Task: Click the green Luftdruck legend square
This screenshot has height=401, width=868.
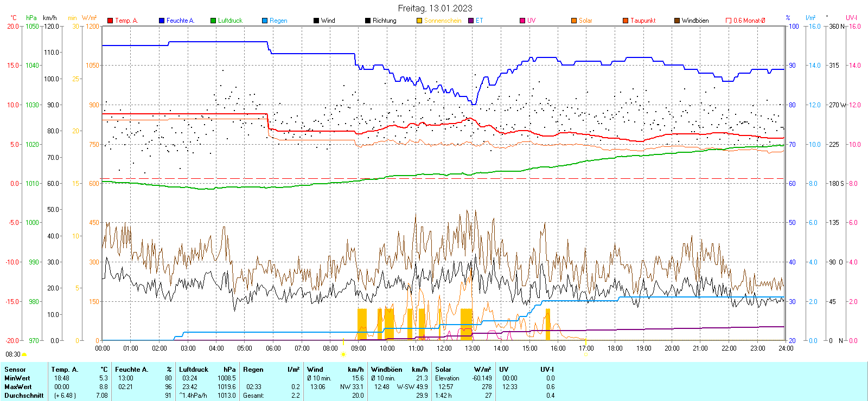Action: 213,21
